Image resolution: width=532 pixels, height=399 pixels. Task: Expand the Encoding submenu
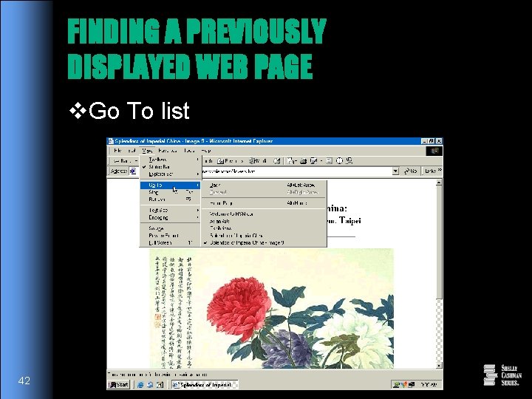(x=171, y=218)
